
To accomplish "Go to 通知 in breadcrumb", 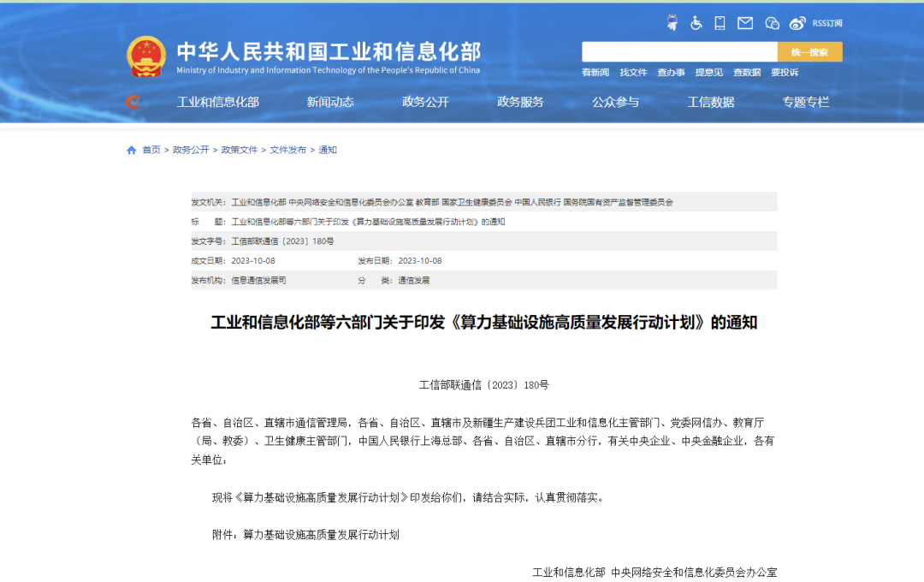I will 328,150.
